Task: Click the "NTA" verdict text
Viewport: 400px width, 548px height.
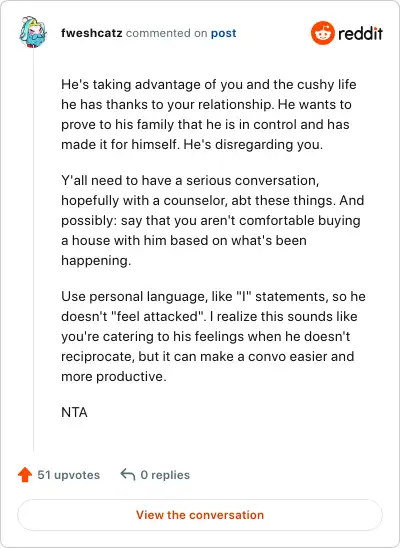Action: pyautogui.click(x=74, y=412)
